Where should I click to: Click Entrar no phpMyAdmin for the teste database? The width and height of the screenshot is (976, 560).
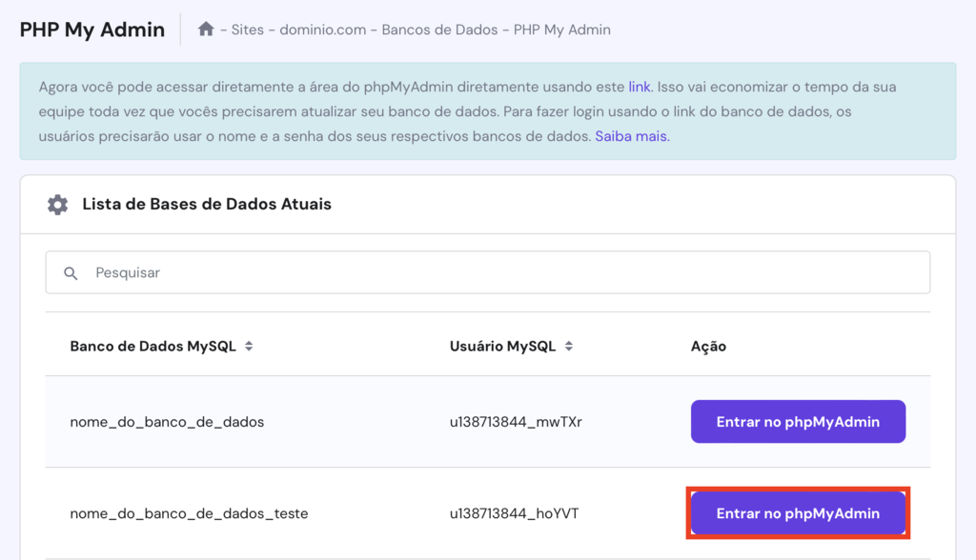(798, 512)
